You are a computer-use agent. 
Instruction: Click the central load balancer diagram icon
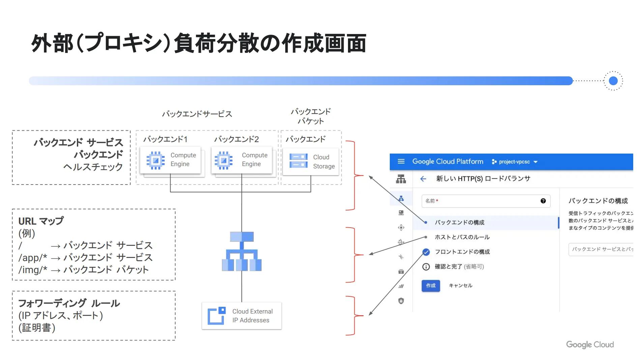(241, 251)
